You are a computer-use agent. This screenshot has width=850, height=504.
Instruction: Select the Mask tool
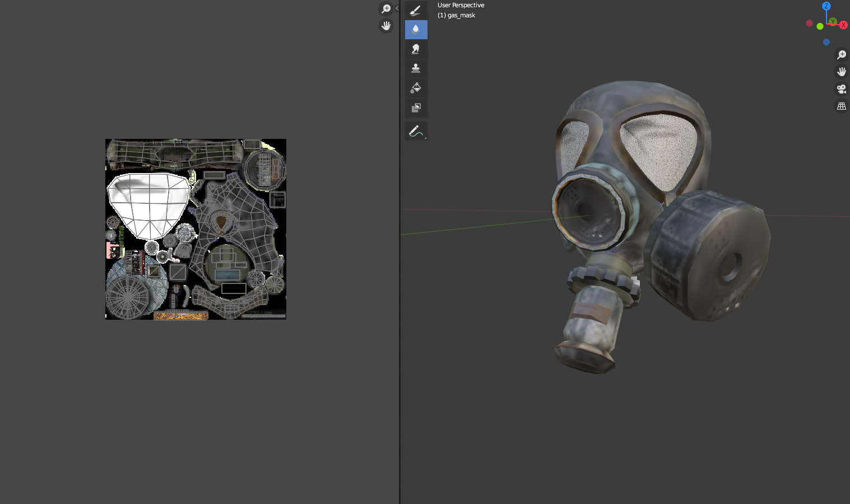click(x=416, y=108)
